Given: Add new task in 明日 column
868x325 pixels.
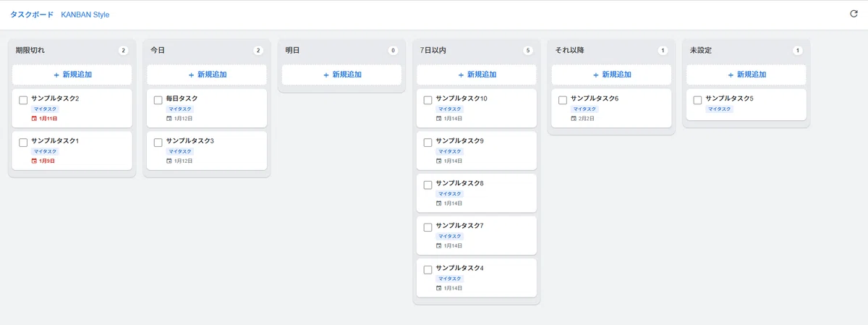Looking at the screenshot, I should click(342, 75).
